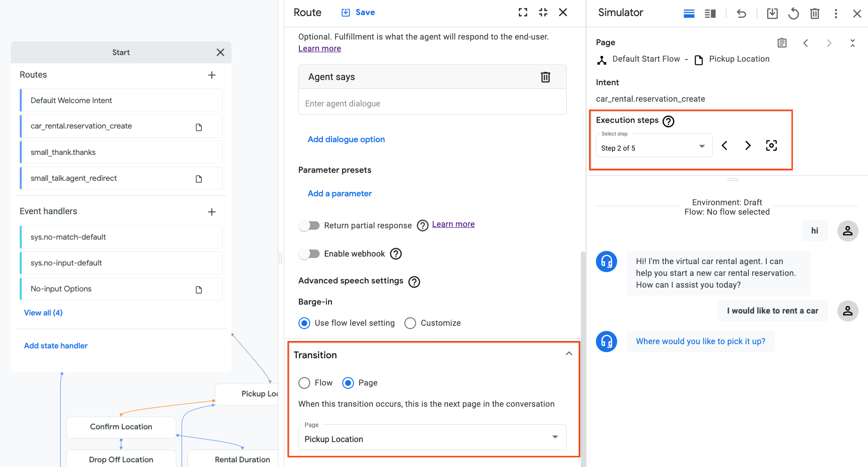Toggle Return partial response switch
Screen dimensions: 868x467
[x=309, y=225]
